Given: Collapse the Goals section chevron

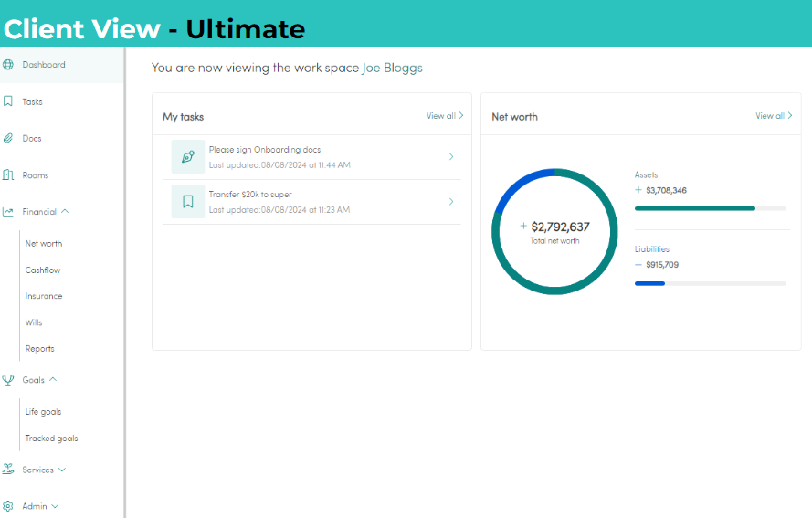Looking at the screenshot, I should [53, 379].
